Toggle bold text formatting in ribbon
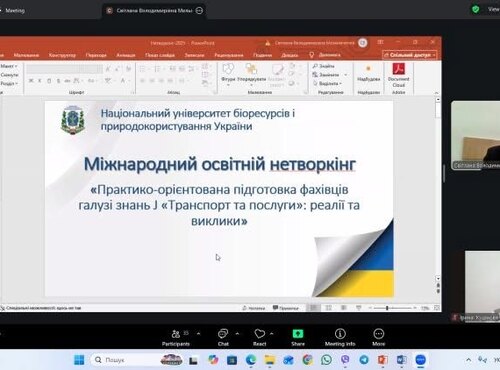The height and width of the screenshot is (370, 500). pyautogui.click(x=31, y=81)
